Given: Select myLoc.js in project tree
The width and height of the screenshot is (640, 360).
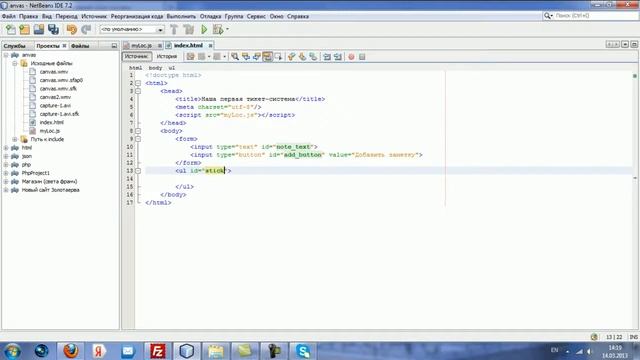Looking at the screenshot, I should pos(50,131).
